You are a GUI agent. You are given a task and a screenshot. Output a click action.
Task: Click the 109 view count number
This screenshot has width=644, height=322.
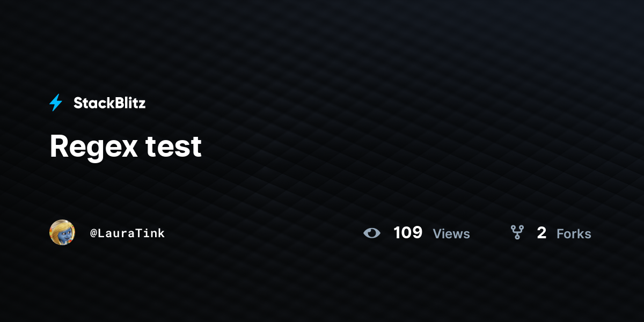pos(408,233)
